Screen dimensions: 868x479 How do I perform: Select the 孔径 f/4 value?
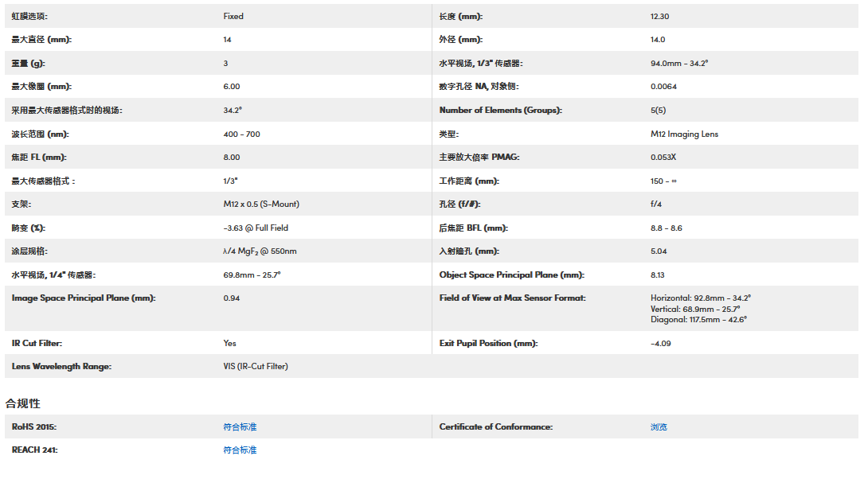658,204
